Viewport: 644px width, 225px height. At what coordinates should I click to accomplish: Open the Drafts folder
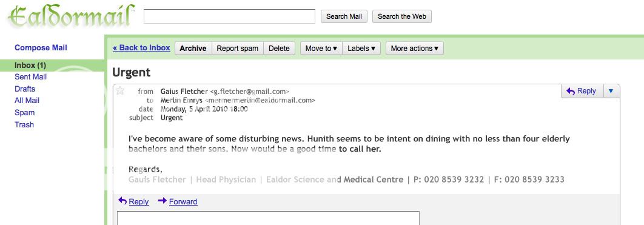tap(25, 89)
